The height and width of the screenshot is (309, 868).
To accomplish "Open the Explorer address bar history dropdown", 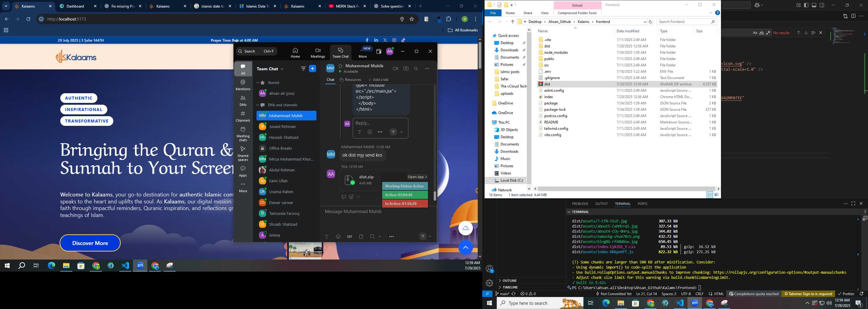I will tap(645, 22).
